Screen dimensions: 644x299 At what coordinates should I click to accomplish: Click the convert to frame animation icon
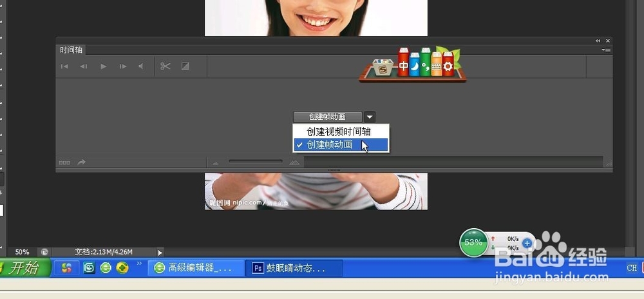[x=64, y=162]
